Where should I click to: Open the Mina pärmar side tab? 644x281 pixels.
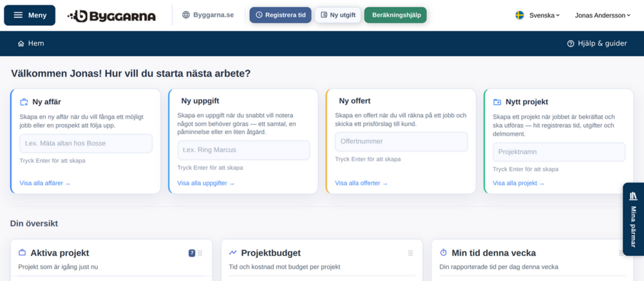click(633, 219)
